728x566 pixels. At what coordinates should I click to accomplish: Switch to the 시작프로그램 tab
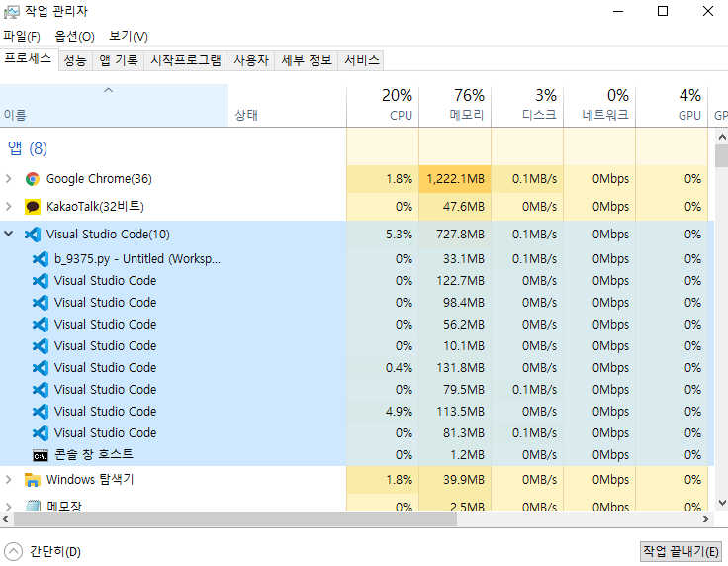(x=186, y=60)
